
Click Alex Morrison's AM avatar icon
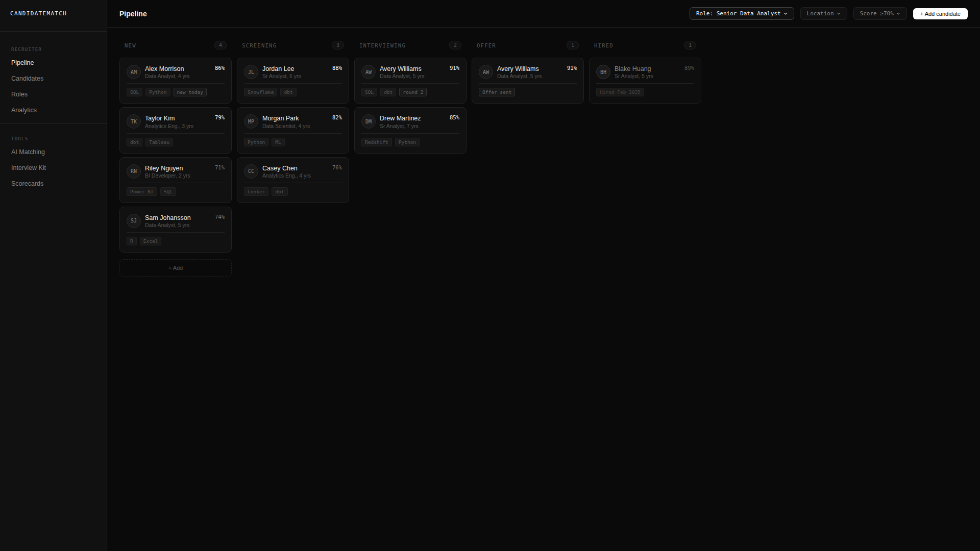[133, 72]
